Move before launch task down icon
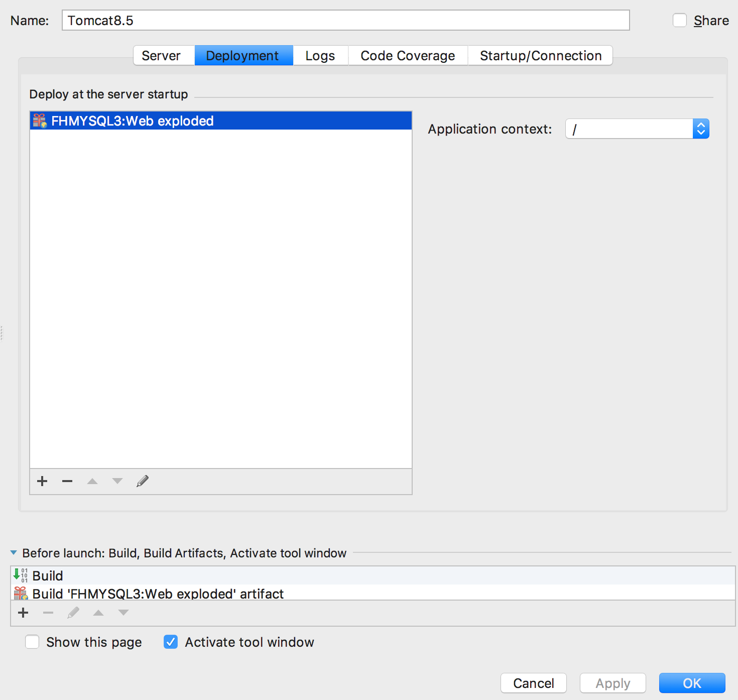738x700 pixels. click(124, 613)
